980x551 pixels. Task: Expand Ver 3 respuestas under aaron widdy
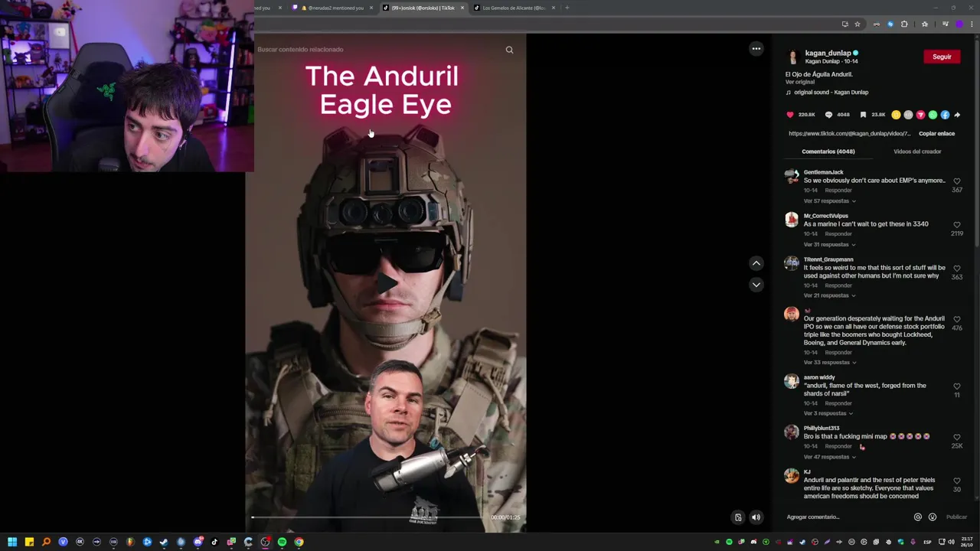(x=828, y=413)
